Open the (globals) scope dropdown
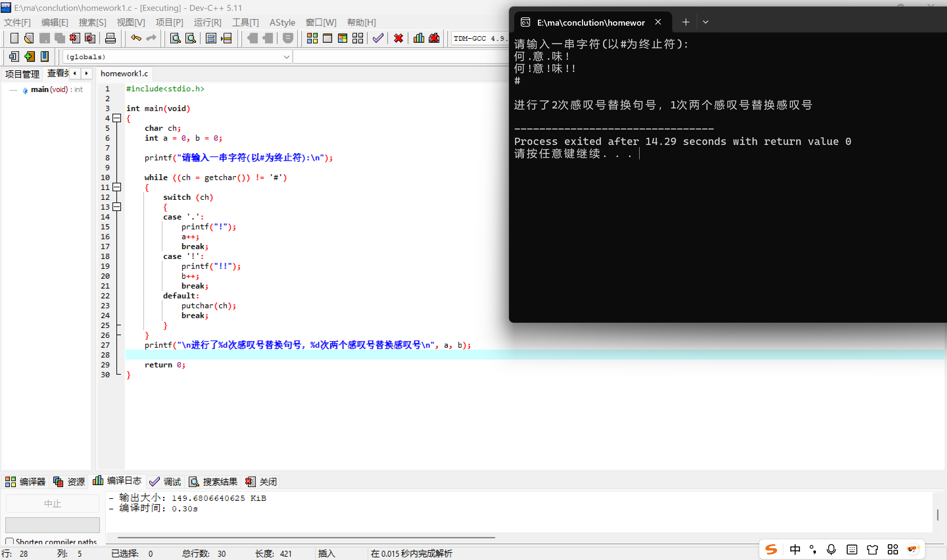Screen dimensions: 947x560 (x=286, y=57)
